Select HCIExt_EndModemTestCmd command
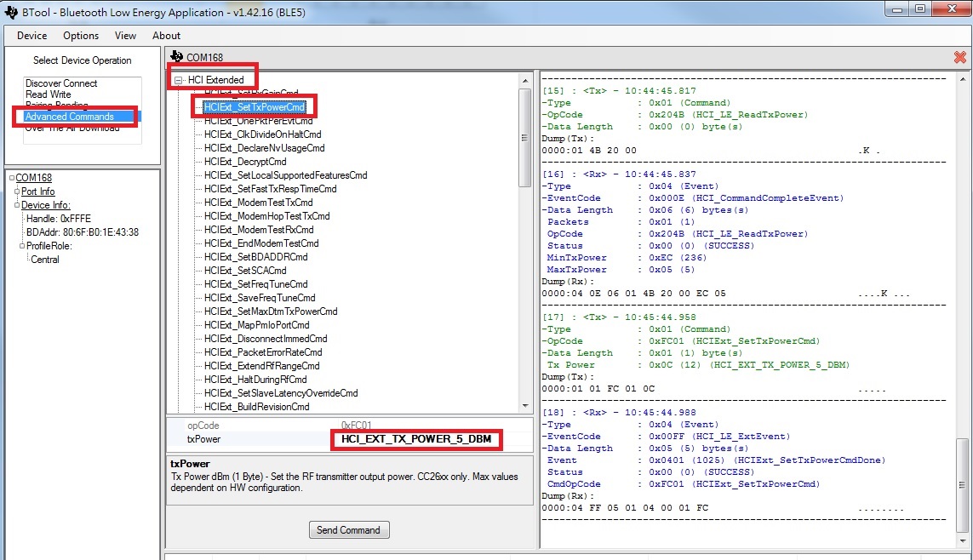The height and width of the screenshot is (560, 973). [x=261, y=243]
